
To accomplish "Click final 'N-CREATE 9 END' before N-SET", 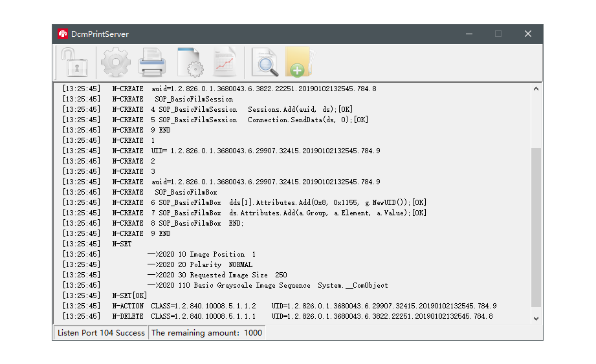I will pos(116,233).
